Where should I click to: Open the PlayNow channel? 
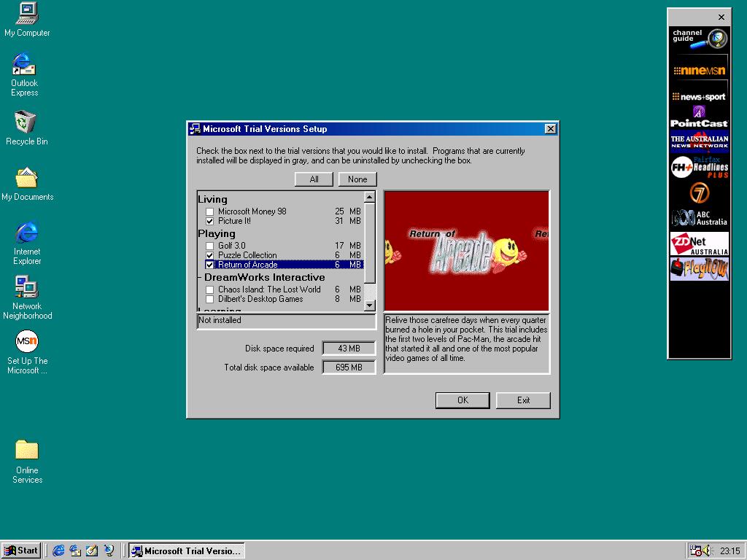(x=699, y=269)
